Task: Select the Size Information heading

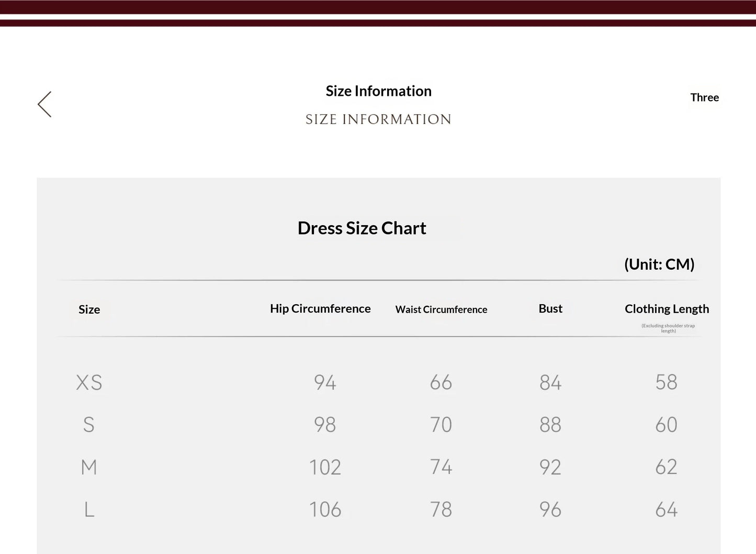Action: (378, 91)
